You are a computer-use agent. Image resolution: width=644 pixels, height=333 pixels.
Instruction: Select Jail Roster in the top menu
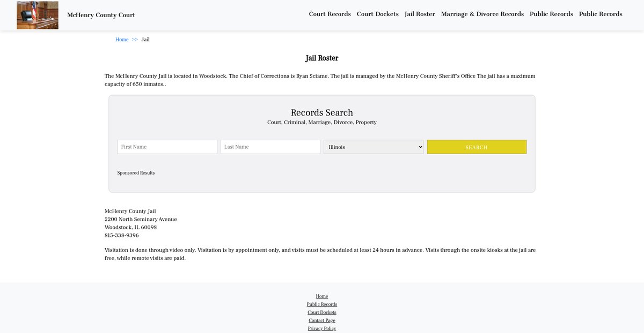(x=420, y=14)
